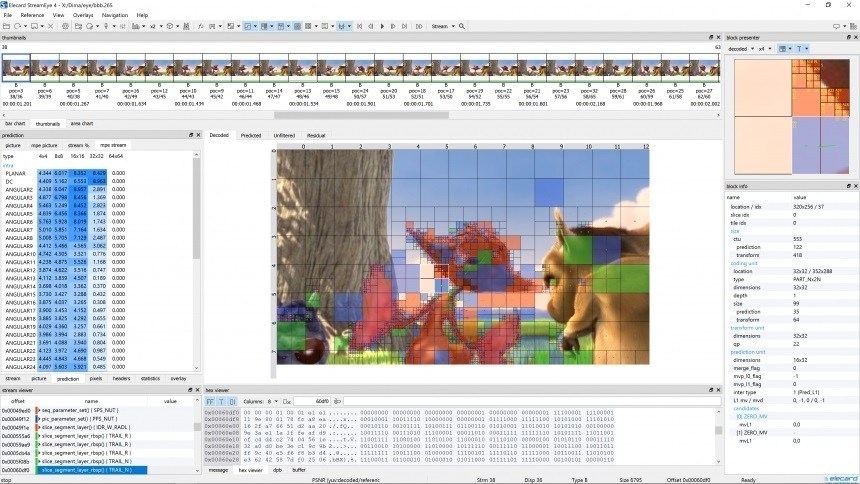Select the statistics tab below prediction table
The height and width of the screenshot is (484, 860).
tap(150, 379)
